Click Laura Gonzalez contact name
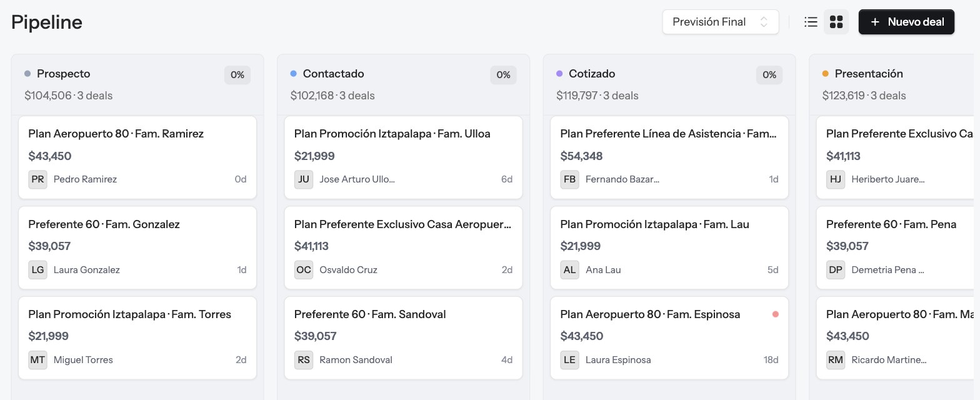Viewport: 980px width, 400px height. (x=87, y=270)
